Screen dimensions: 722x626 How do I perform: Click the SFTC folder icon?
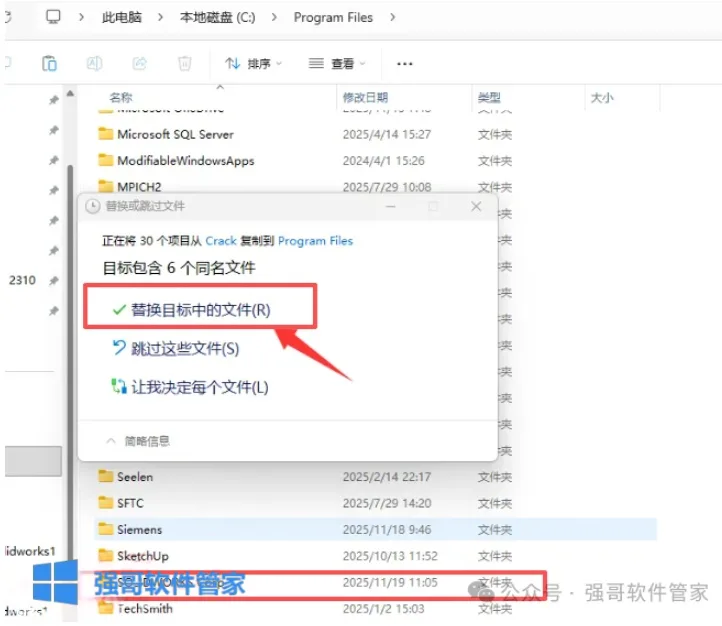click(105, 502)
